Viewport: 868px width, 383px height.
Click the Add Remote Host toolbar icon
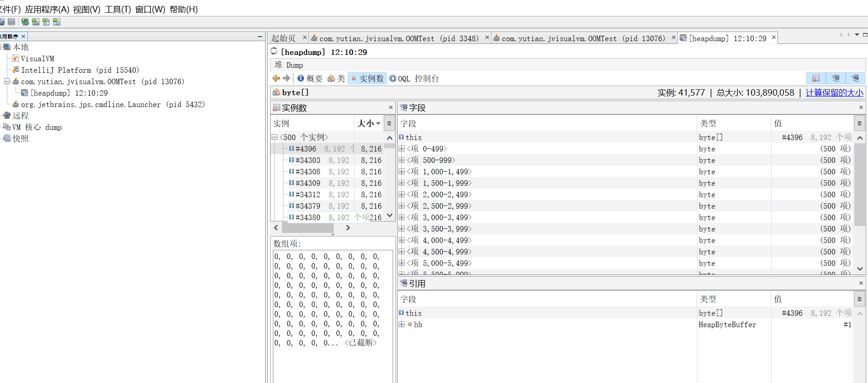tap(25, 22)
